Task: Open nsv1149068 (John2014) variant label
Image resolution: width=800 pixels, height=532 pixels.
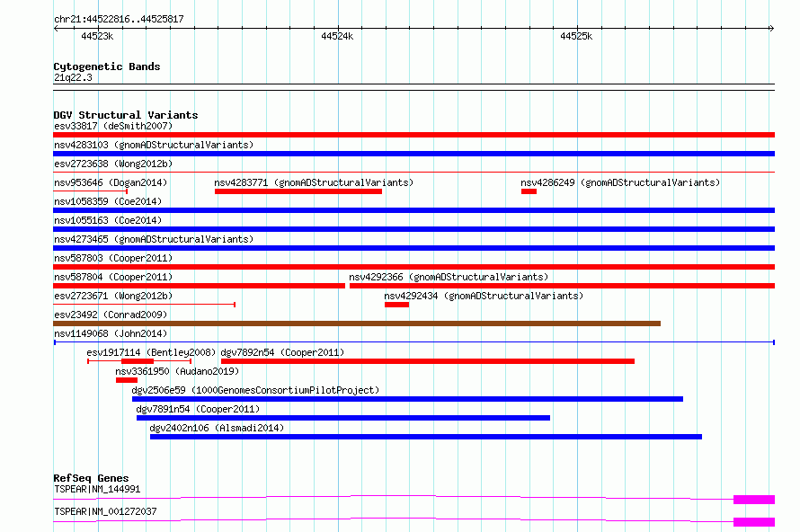Action: pos(111,333)
